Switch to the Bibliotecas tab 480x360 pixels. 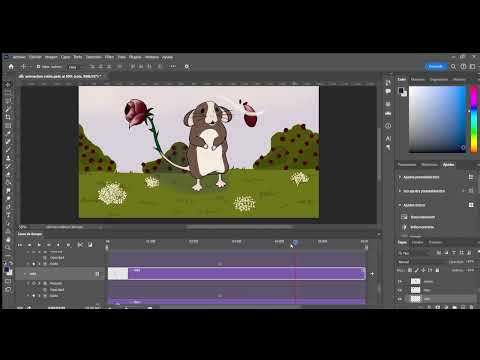429,165
